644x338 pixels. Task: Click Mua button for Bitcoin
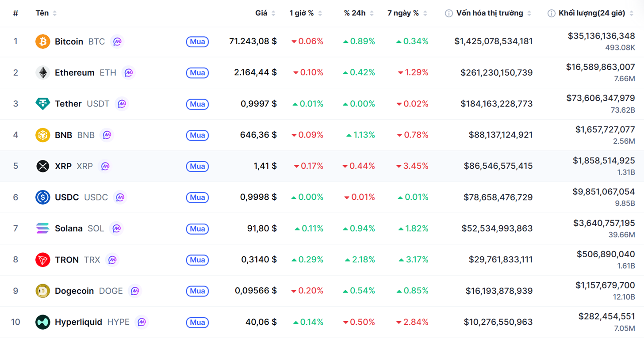click(x=197, y=42)
